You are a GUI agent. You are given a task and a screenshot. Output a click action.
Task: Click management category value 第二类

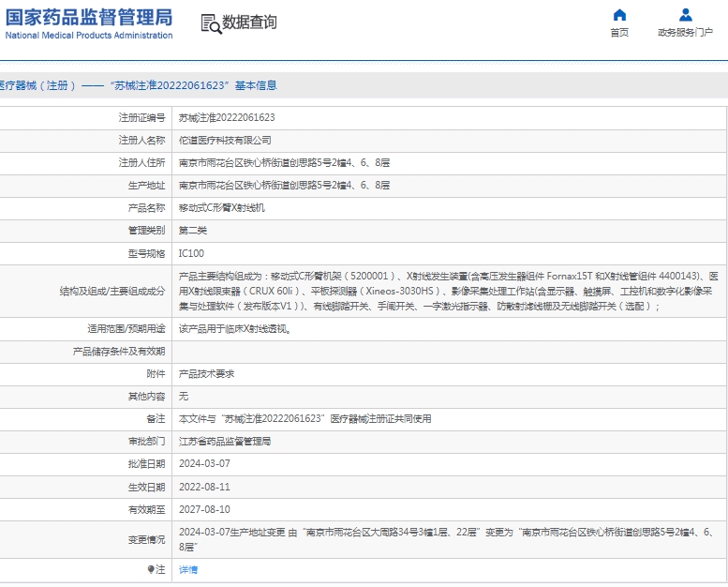(193, 231)
